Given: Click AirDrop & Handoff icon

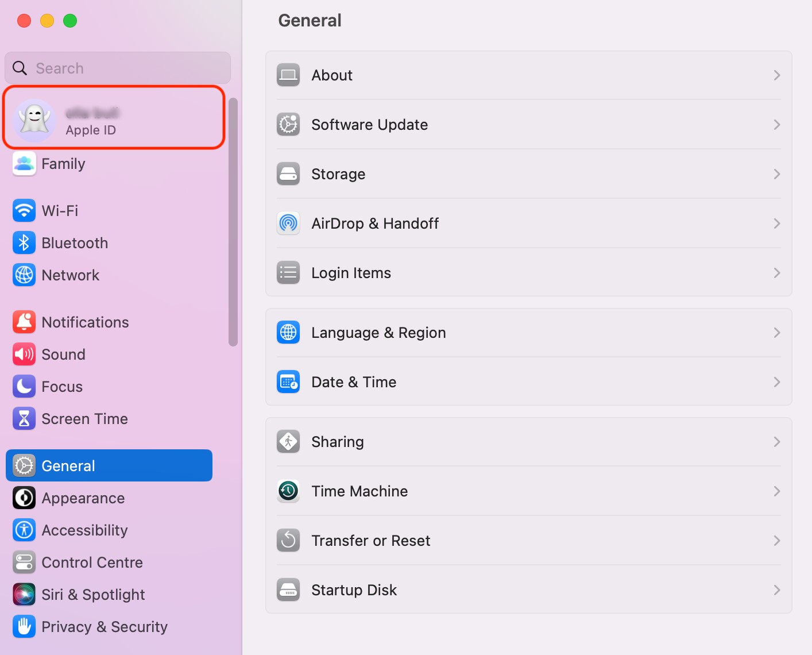Looking at the screenshot, I should [x=288, y=224].
